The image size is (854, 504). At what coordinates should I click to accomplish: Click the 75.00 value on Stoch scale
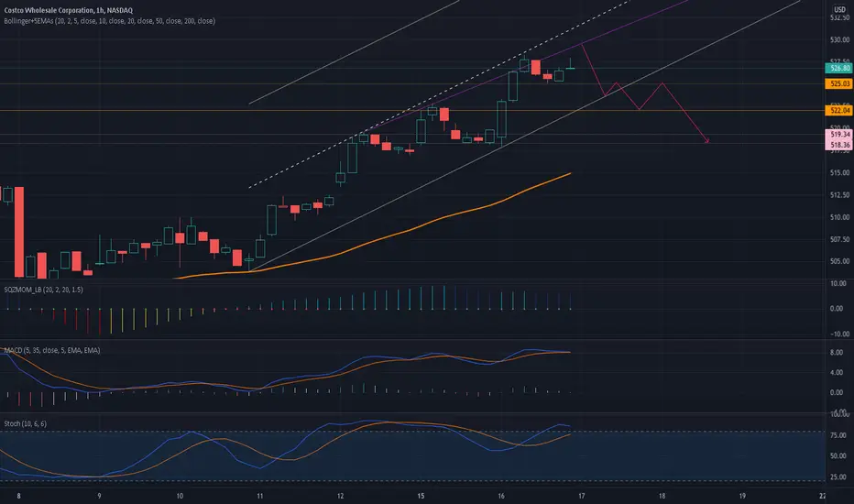pos(838,435)
